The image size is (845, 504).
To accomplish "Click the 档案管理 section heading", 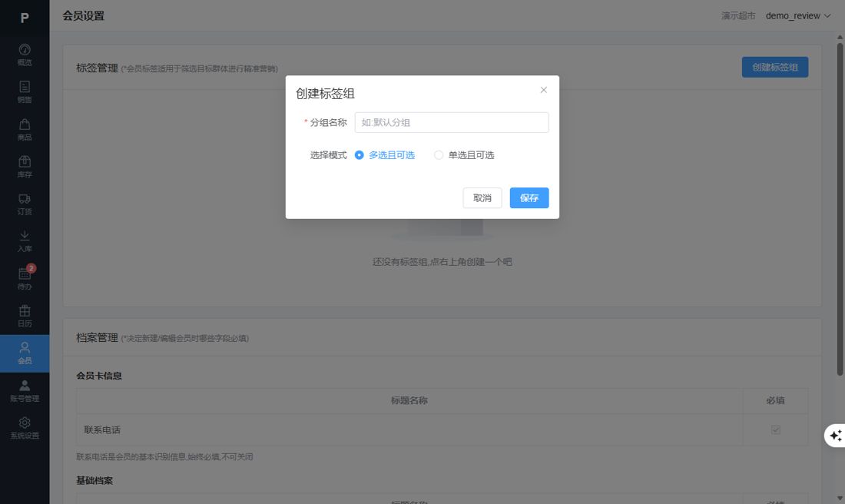I will coord(97,337).
